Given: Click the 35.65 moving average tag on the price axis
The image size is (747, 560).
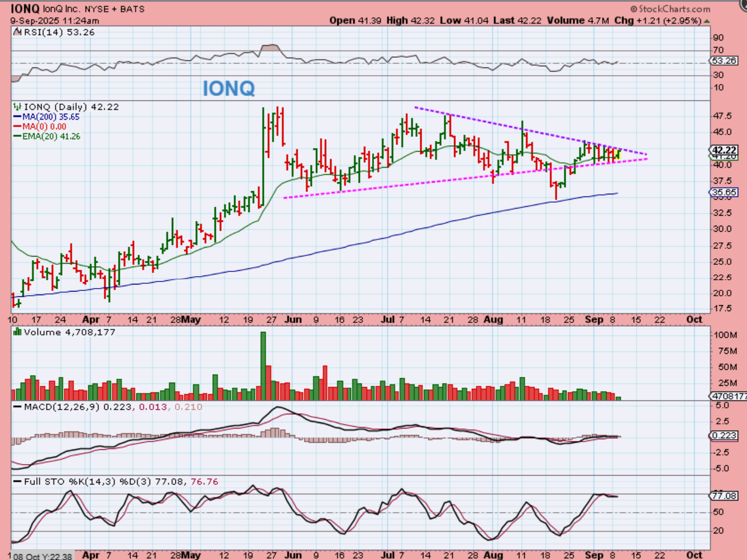Looking at the screenshot, I should point(724,192).
